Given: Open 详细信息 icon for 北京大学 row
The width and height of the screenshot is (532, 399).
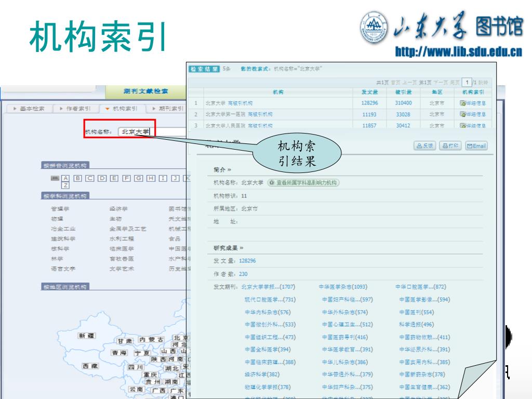Looking at the screenshot, I should [473, 103].
